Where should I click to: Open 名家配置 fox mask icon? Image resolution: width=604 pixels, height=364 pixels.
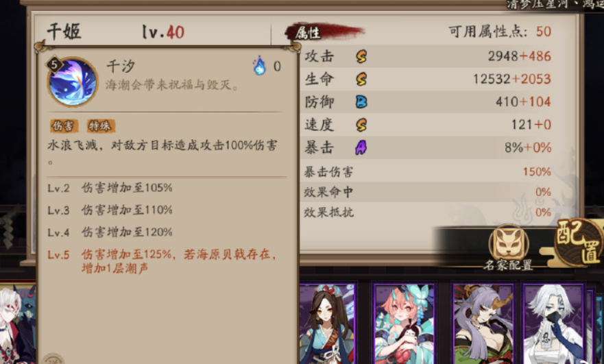pos(509,244)
